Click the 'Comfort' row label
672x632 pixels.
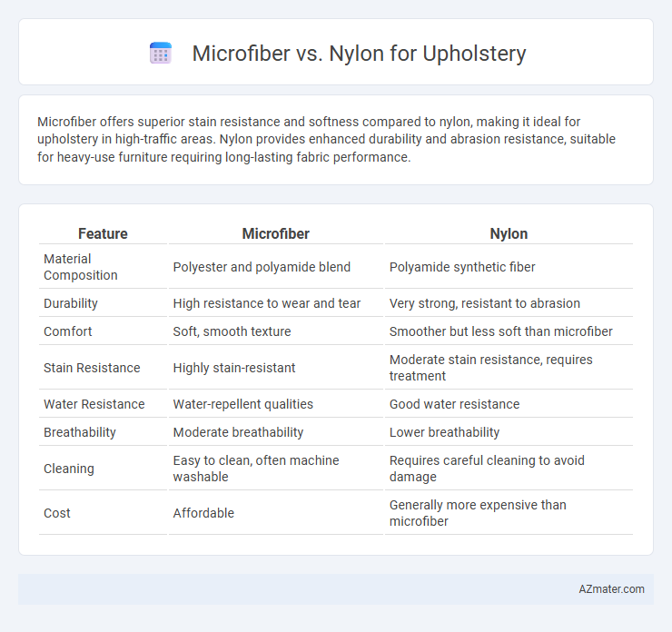click(x=68, y=331)
